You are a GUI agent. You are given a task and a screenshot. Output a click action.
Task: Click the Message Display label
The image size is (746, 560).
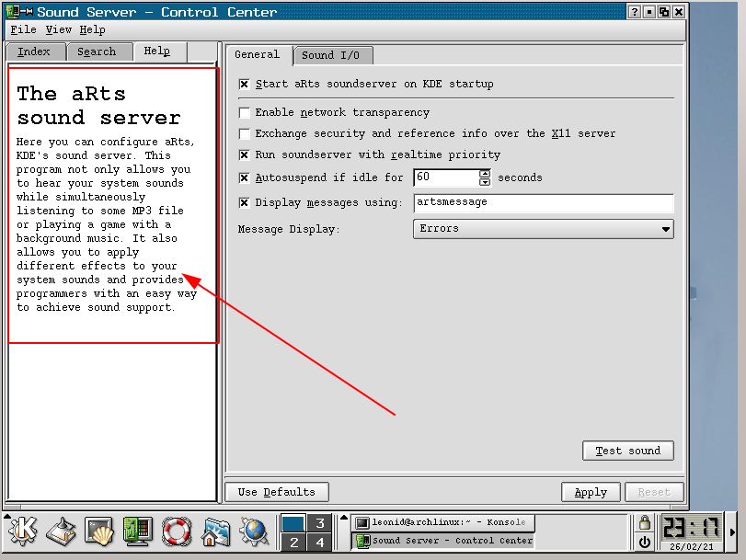[x=289, y=229]
